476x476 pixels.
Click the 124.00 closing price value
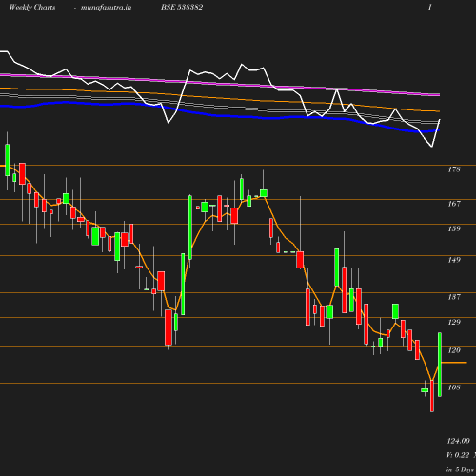click(x=459, y=441)
